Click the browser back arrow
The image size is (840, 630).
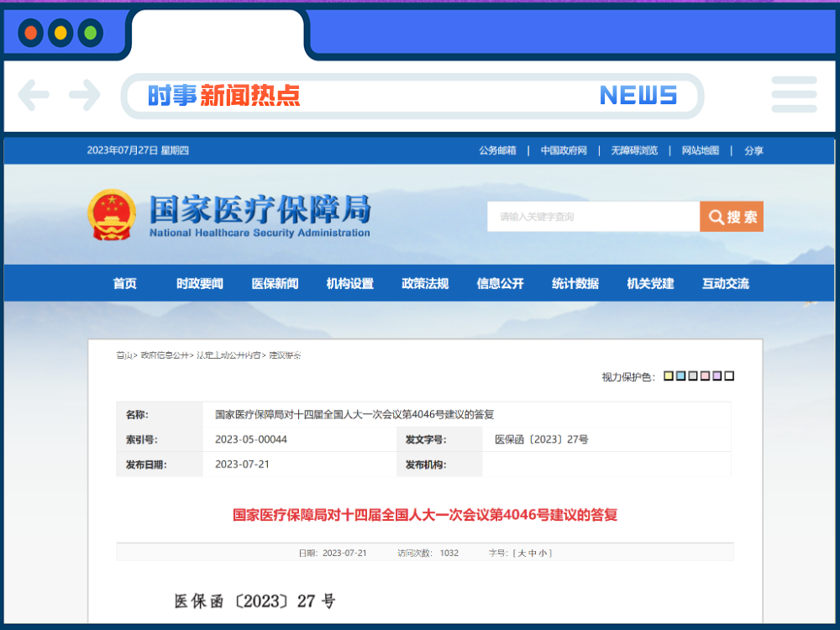tap(34, 95)
